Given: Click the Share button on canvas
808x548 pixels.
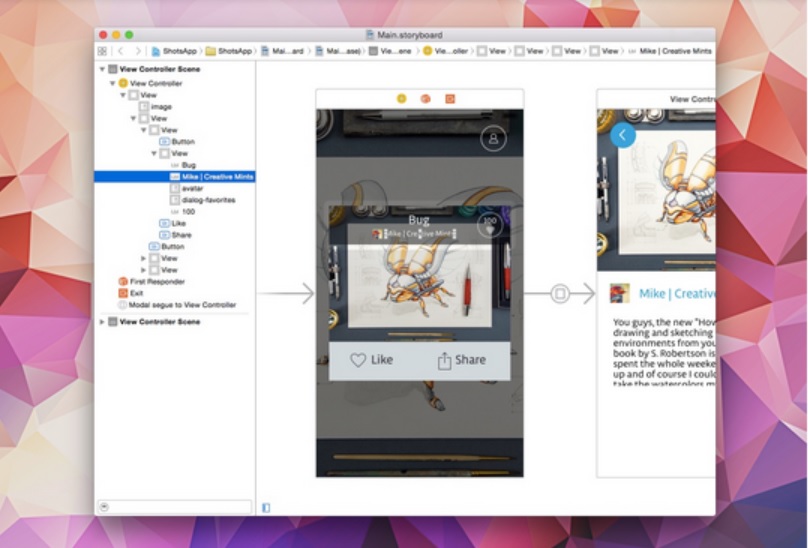Looking at the screenshot, I should point(462,360).
